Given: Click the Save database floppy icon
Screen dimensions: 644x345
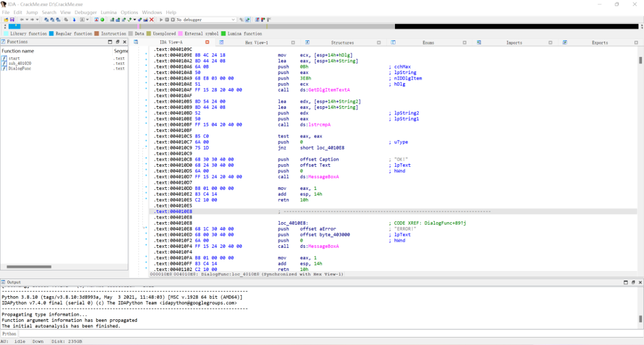Looking at the screenshot, I should [x=11, y=19].
